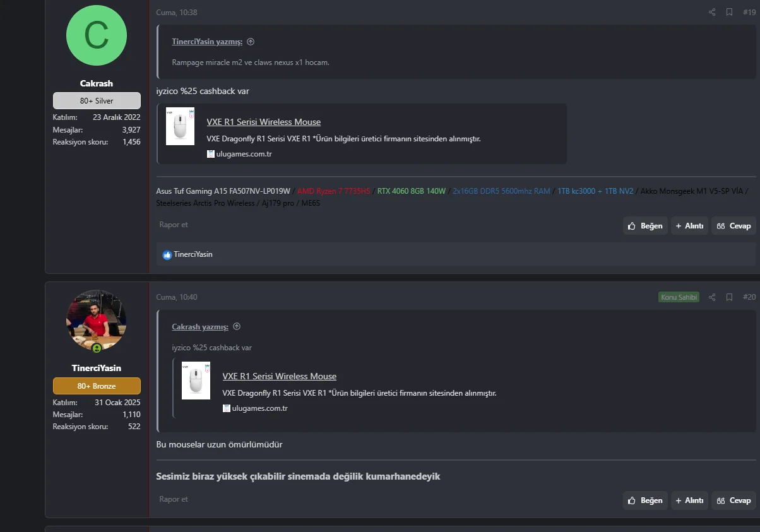Screen dimensions: 760x532
Task: Click share icon on post #20
Action: 712,297
